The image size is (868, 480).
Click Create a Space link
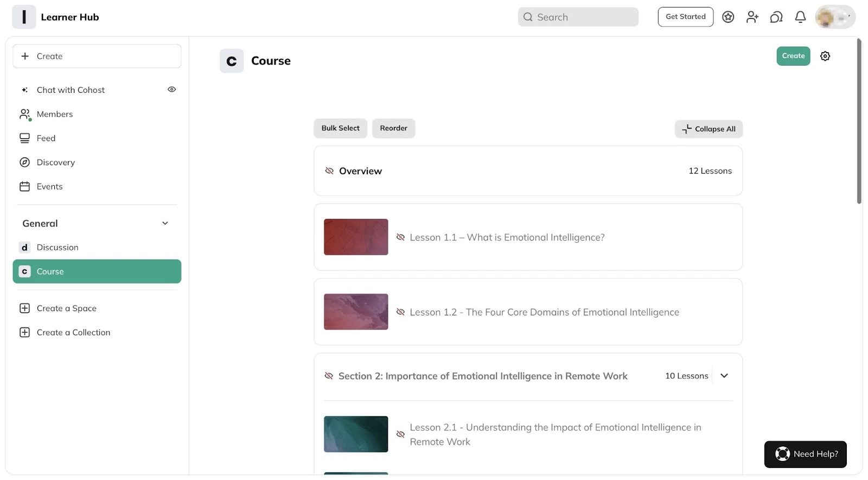pyautogui.click(x=66, y=308)
